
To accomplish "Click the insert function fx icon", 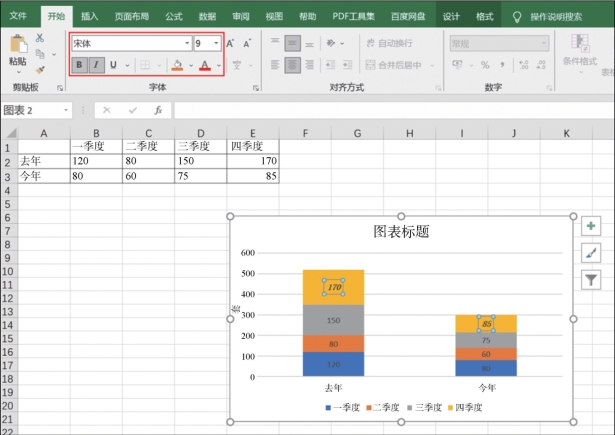I will click(x=157, y=110).
